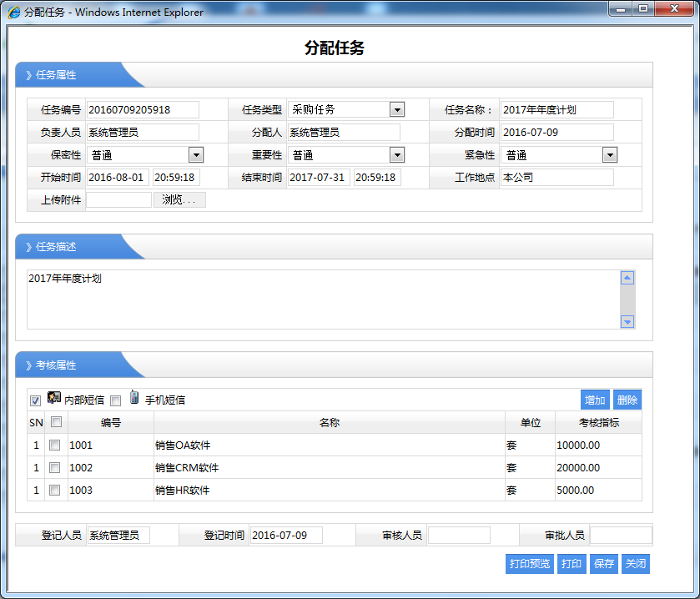Check the row for 销售CRM软件
Viewport: 700px width, 599px height.
click(55, 468)
